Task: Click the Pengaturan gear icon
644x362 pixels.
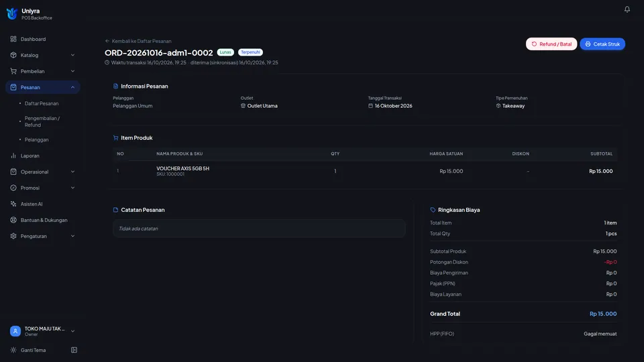Action: tap(13, 236)
